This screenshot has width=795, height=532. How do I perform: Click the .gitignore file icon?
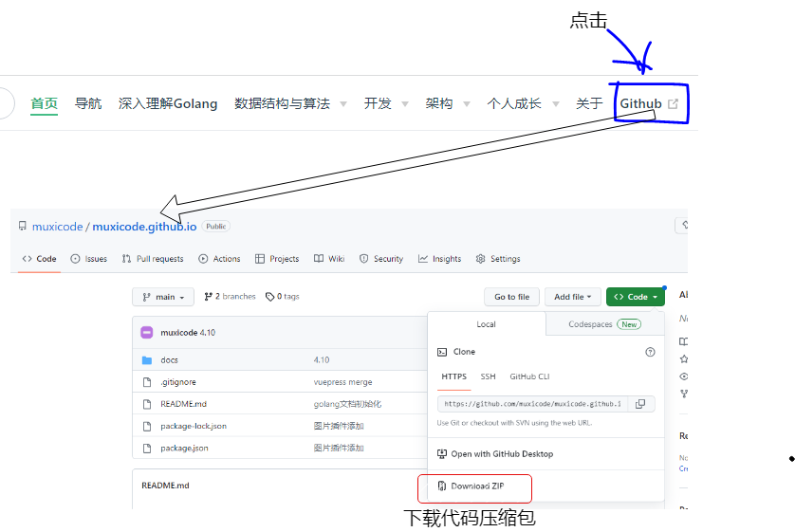(147, 382)
